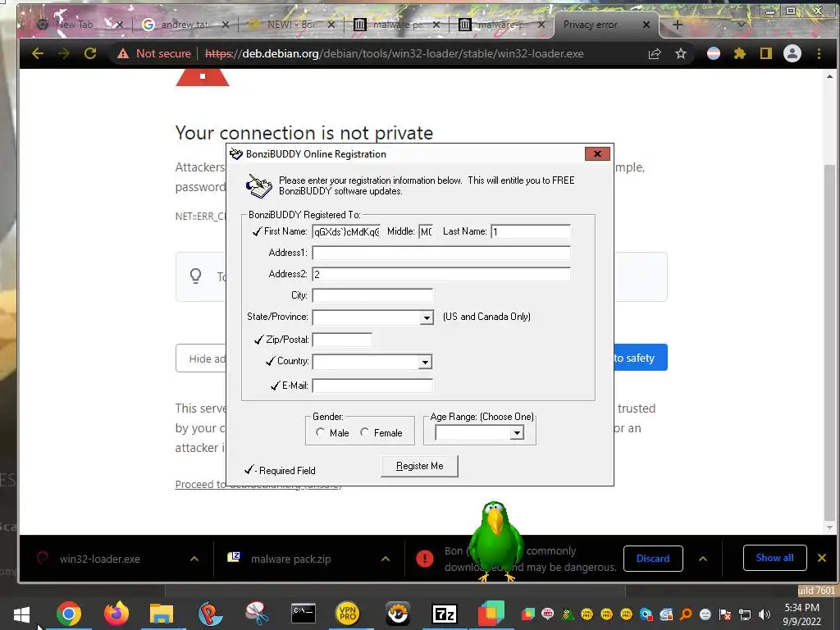Close the BonziBUDDY registration dialog
The image size is (840, 630).
597,153
